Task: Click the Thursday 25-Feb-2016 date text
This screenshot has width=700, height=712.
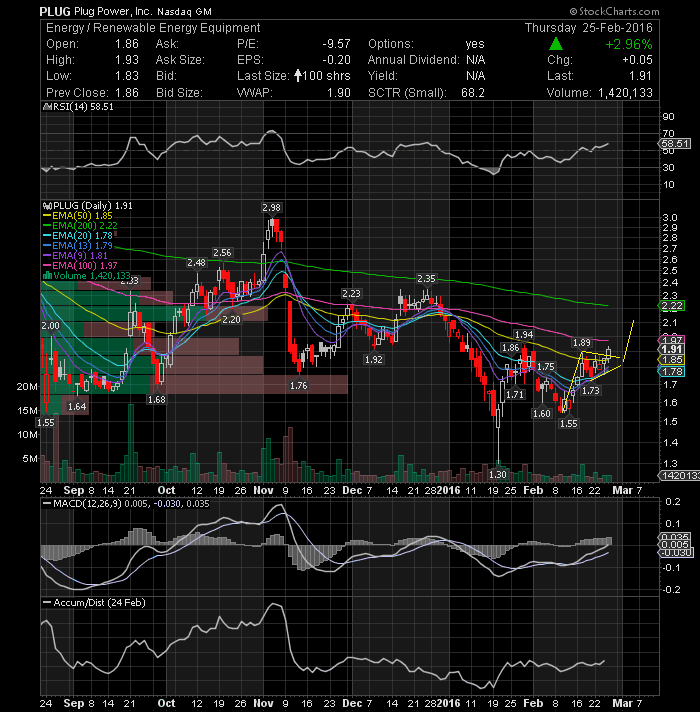Action: 589,28
